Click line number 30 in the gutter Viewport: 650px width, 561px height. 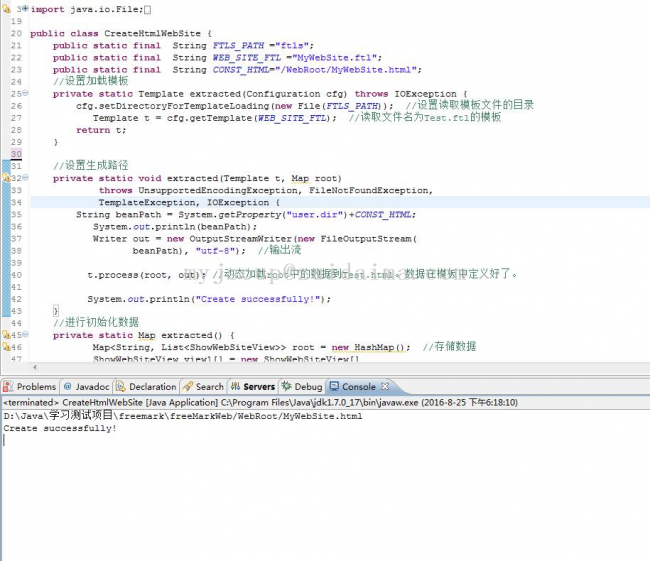tap(16, 154)
